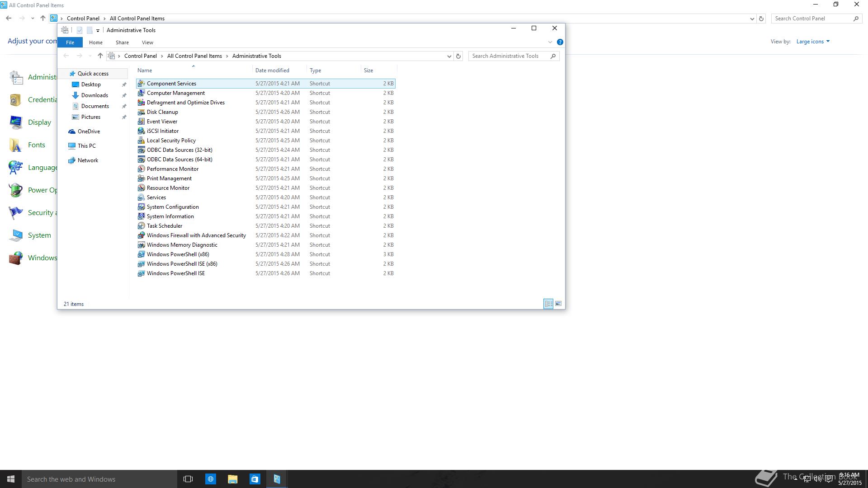
Task: Click the Properties icon in quick access toolbar
Action: (x=80, y=30)
